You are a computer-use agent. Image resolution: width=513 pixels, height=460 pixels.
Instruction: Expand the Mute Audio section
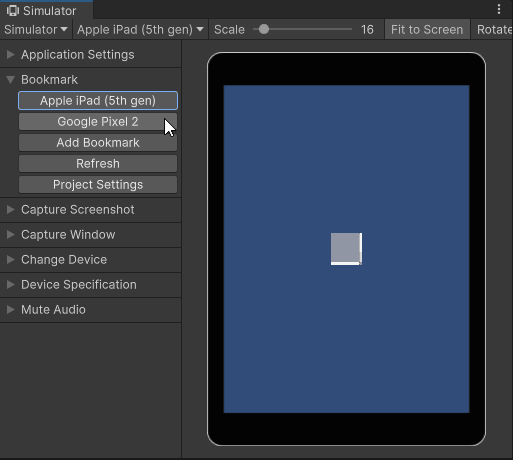(90, 310)
